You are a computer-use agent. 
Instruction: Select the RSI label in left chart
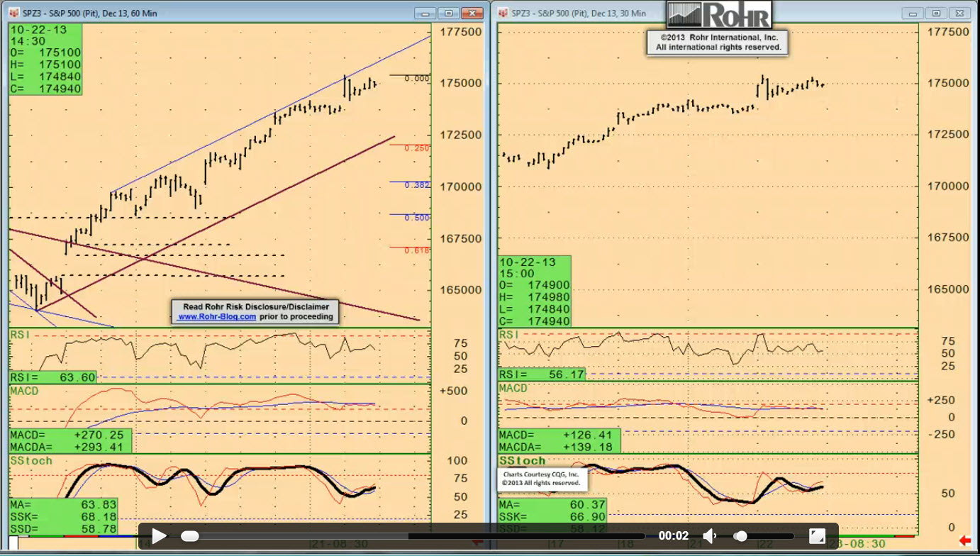click(x=22, y=334)
